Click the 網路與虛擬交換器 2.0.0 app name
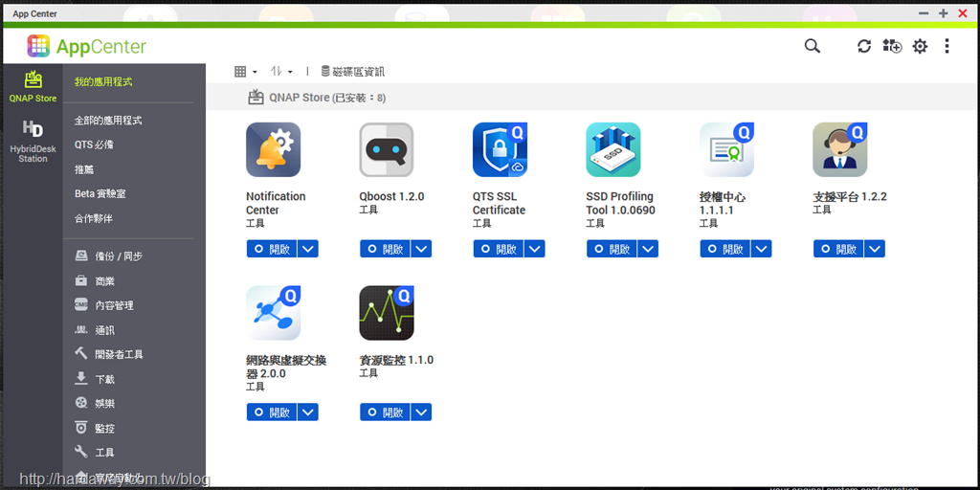Image resolution: width=980 pixels, height=490 pixels. (285, 367)
